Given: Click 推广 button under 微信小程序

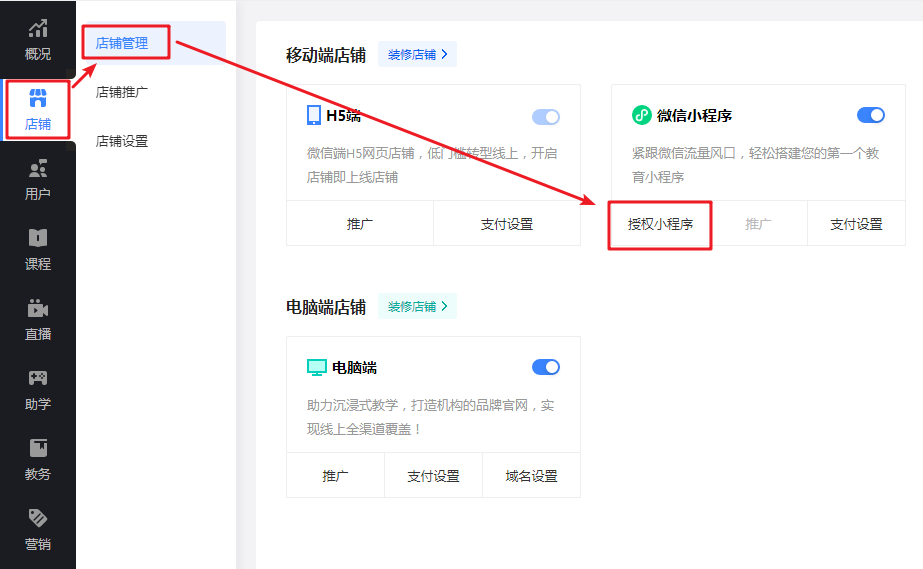Looking at the screenshot, I should (x=758, y=224).
